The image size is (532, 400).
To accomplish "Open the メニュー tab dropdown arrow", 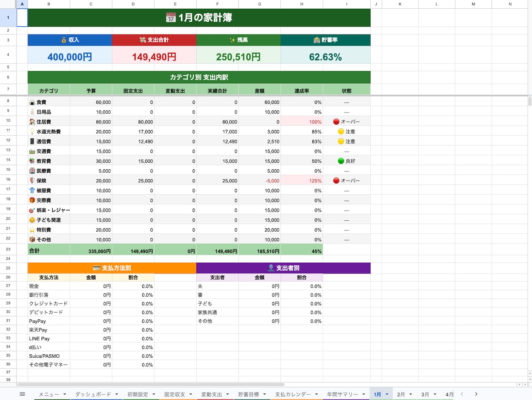I will pos(65,394).
